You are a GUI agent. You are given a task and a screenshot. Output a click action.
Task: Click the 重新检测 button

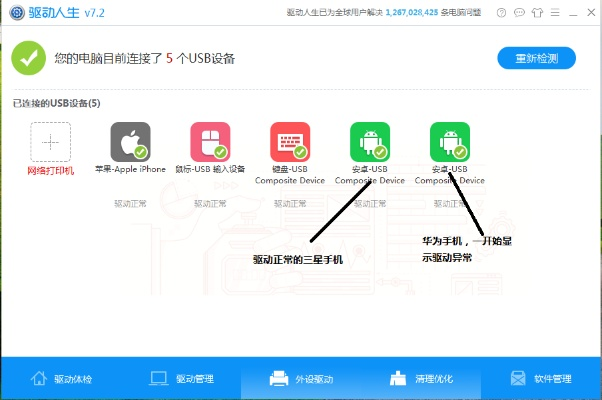click(536, 58)
